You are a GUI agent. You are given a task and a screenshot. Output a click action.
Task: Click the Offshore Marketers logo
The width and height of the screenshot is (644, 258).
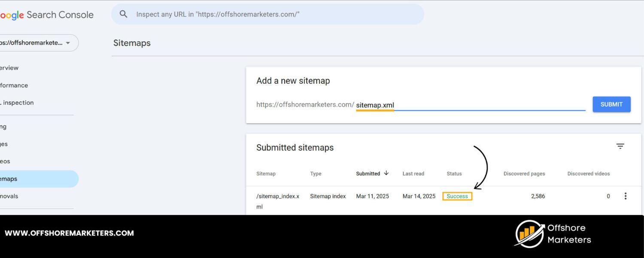coord(552,233)
